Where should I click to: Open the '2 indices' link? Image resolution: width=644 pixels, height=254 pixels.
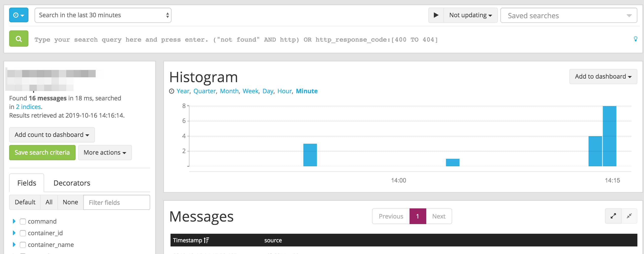click(x=28, y=107)
